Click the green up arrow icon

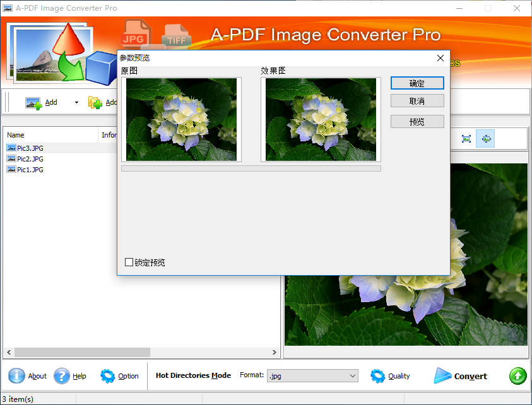pyautogui.click(x=517, y=376)
